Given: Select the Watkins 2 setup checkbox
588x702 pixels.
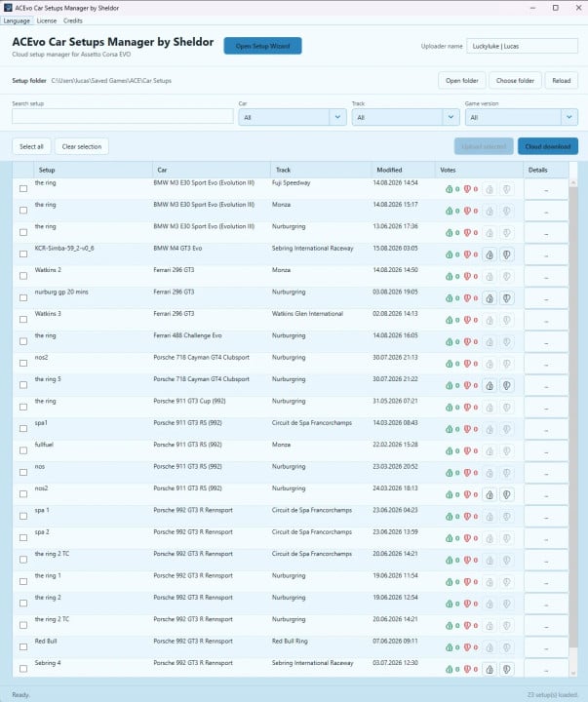Looking at the screenshot, I should click(x=23, y=276).
